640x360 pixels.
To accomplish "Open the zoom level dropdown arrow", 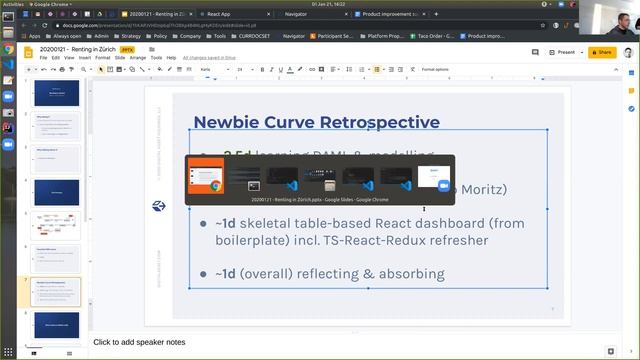I will [x=91, y=69].
